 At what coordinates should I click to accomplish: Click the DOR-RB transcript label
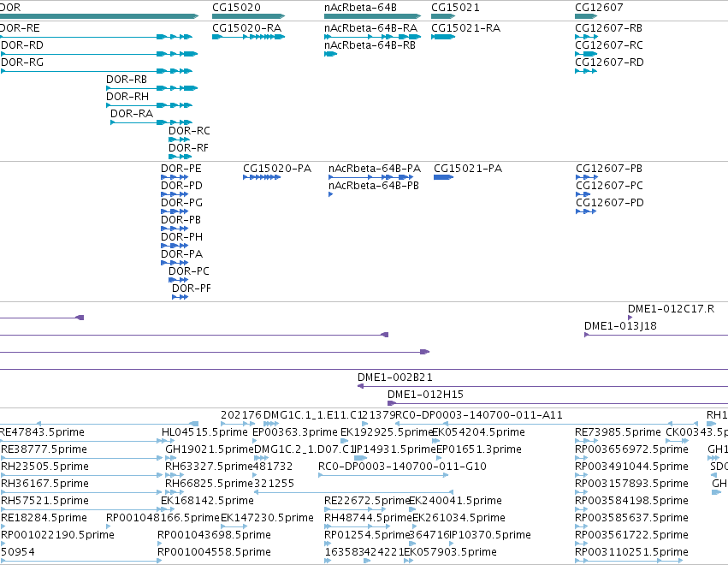(127, 80)
